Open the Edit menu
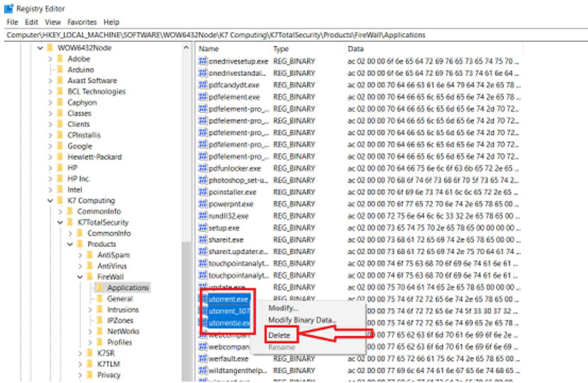588x383 pixels. pyautogui.click(x=31, y=22)
